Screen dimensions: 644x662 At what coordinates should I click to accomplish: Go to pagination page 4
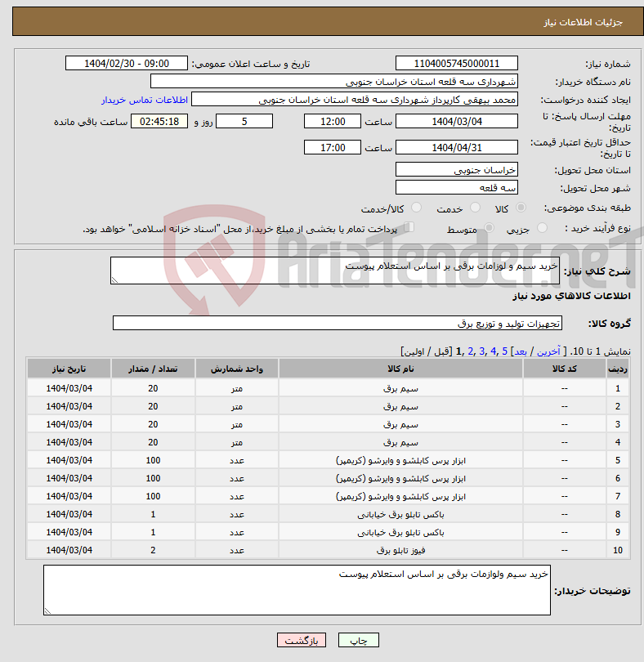point(494,351)
